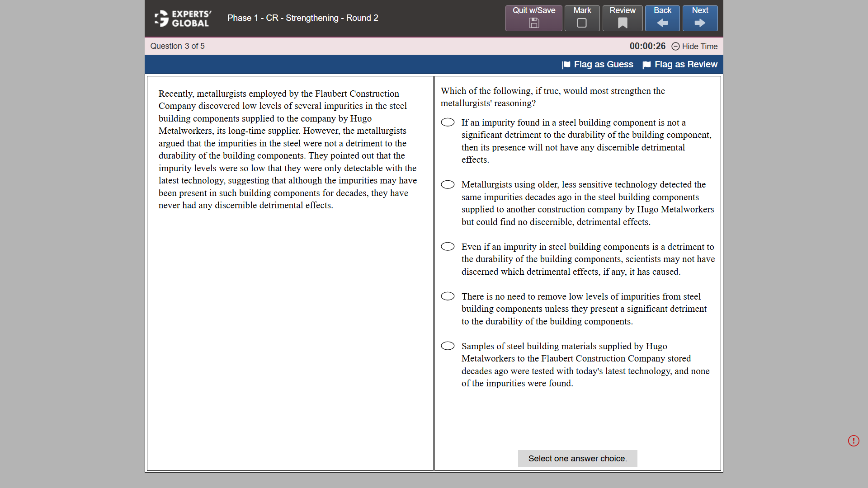Screen dimensions: 868x488
Task: Click the Quit w/Save save icon
Action: click(533, 23)
